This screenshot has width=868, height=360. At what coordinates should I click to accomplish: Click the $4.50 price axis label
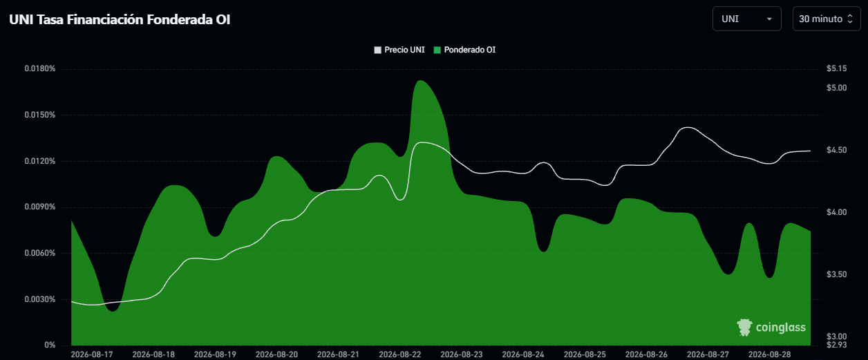point(836,150)
